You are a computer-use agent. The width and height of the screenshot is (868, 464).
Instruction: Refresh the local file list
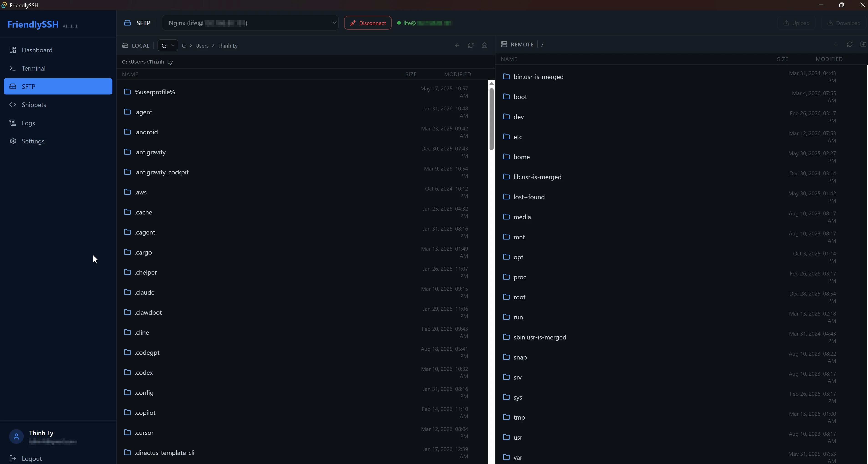(x=471, y=46)
